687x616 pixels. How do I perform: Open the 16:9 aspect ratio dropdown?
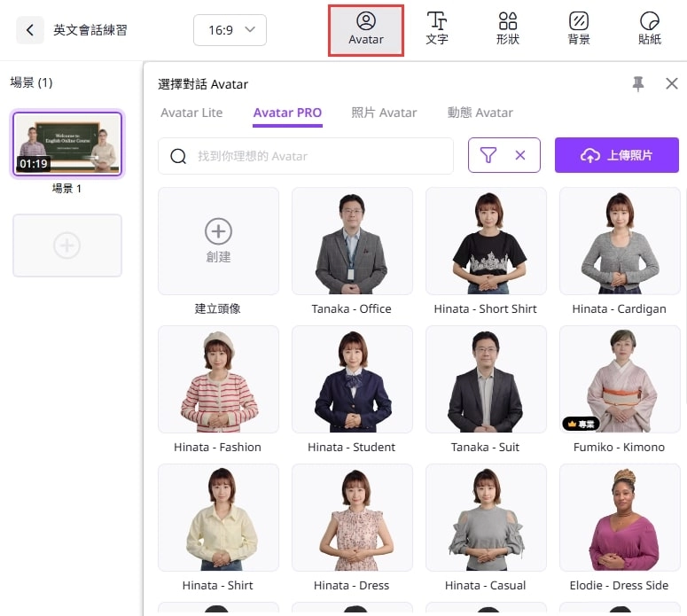[230, 30]
